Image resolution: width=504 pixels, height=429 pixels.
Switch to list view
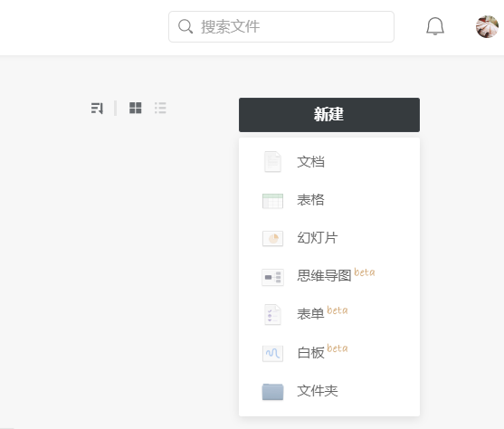click(x=160, y=108)
